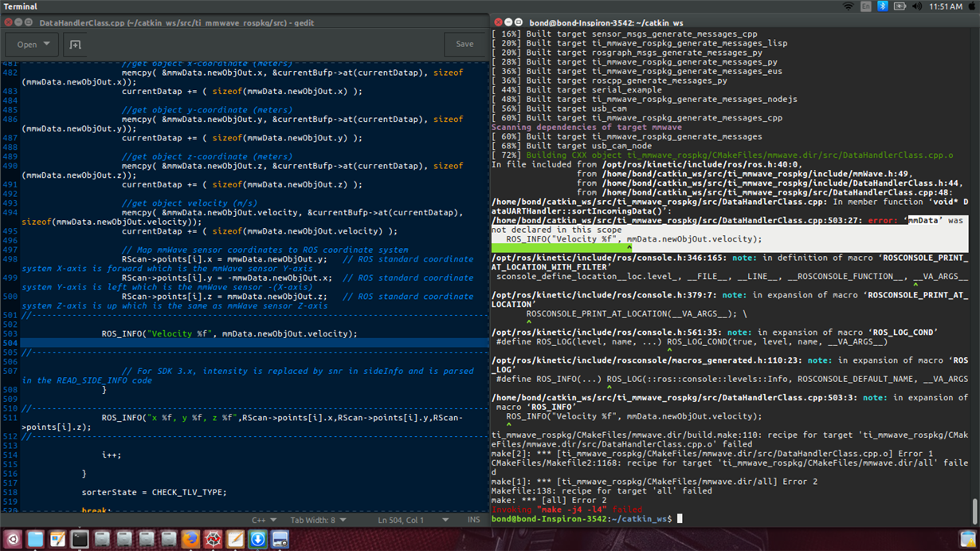The image size is (980, 551).
Task: Click 'RScan->points[i].x = mmwData.newObjOut.y;' code
Action: tap(225, 259)
